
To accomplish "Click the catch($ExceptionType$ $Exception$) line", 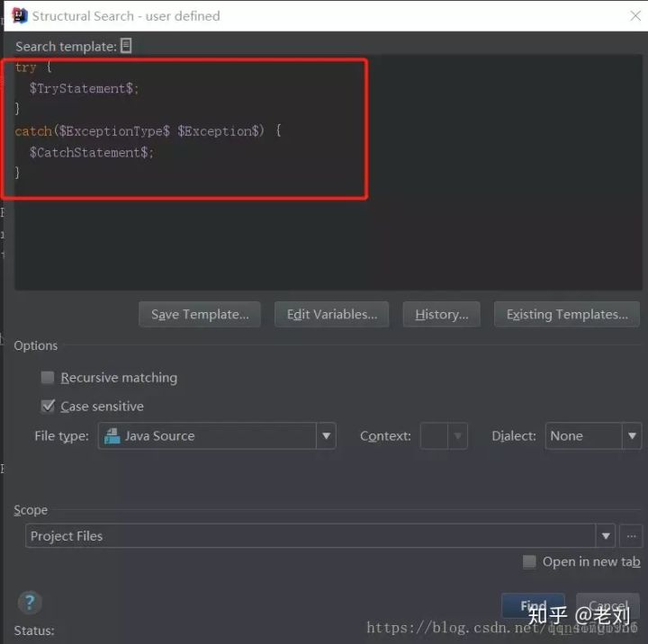I will point(148,131).
